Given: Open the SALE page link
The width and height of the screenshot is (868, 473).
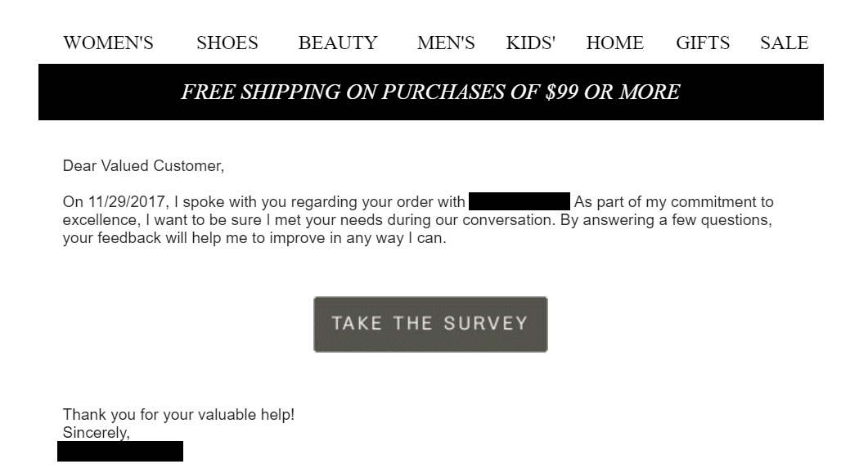Looking at the screenshot, I should 784,43.
